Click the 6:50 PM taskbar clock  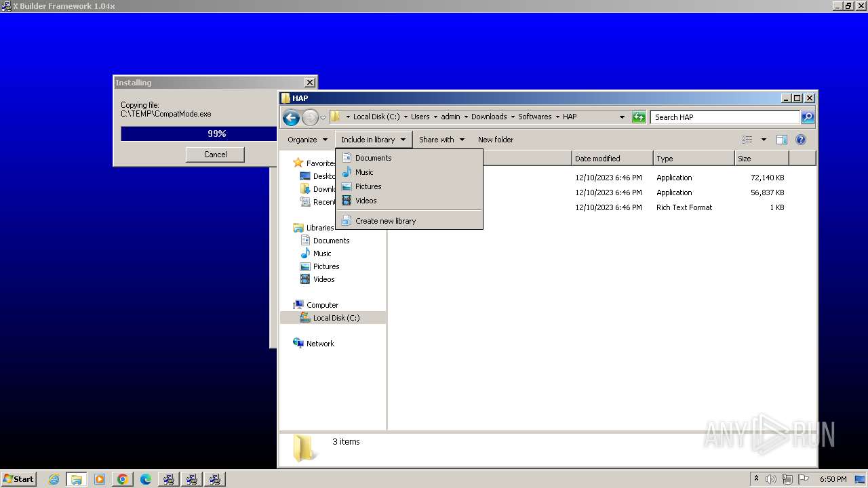tap(833, 479)
